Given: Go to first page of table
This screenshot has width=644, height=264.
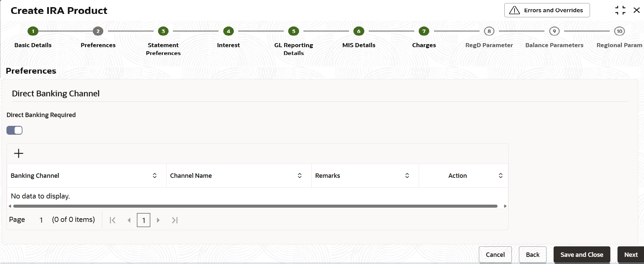Looking at the screenshot, I should [x=112, y=220].
